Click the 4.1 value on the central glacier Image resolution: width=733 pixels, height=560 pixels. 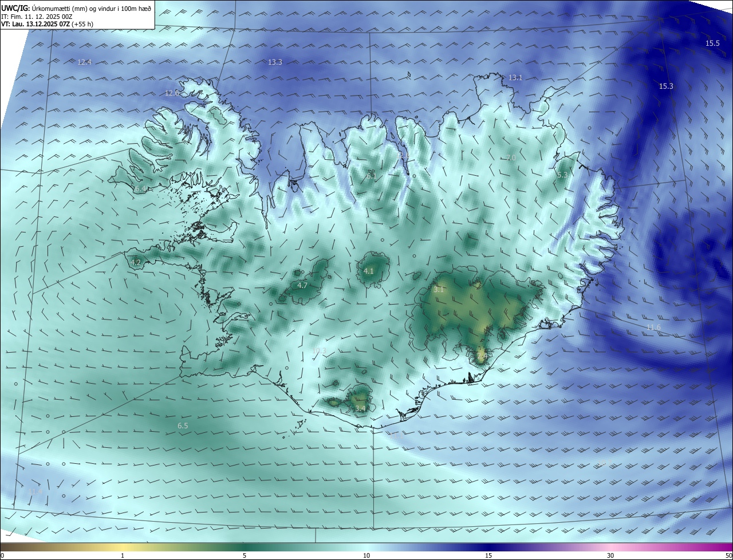coord(368,271)
